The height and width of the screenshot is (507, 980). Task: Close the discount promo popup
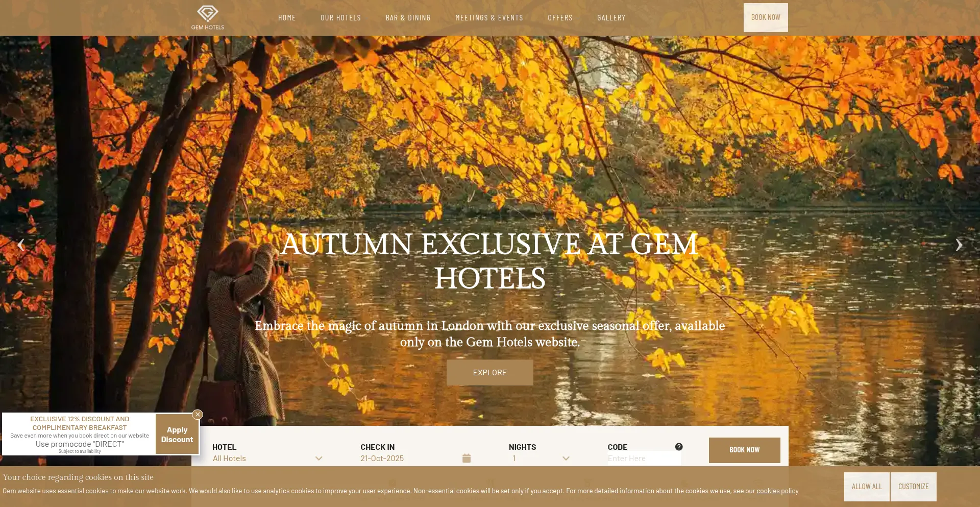198,415
